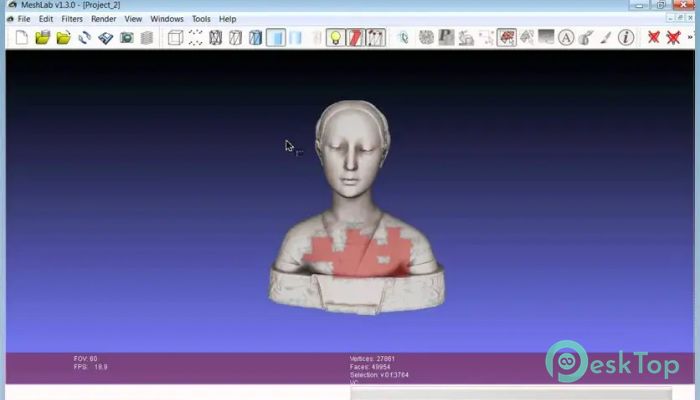Open the View menu
The width and height of the screenshot is (700, 400).
point(133,19)
